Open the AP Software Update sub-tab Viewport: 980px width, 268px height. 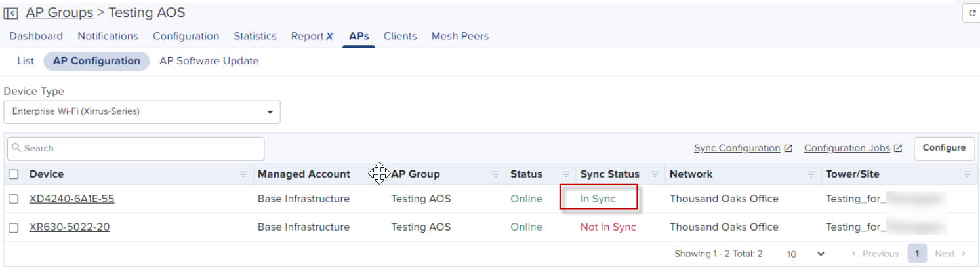209,61
